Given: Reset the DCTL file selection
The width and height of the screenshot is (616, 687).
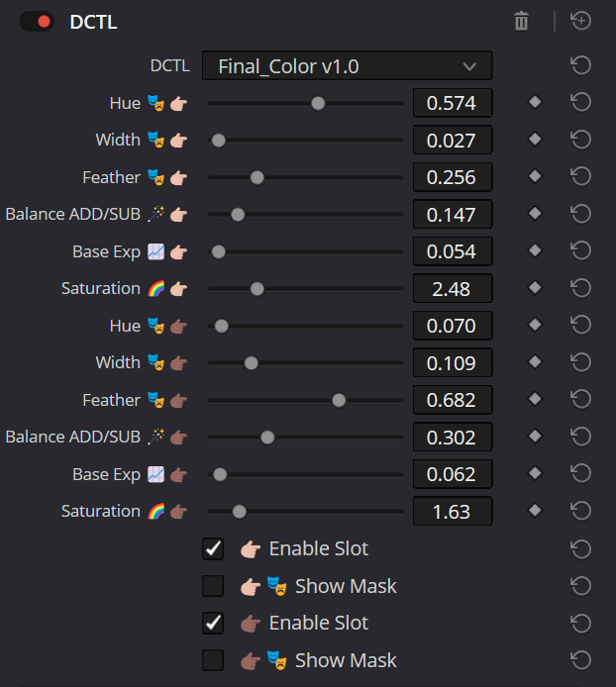Looking at the screenshot, I should click(x=581, y=66).
